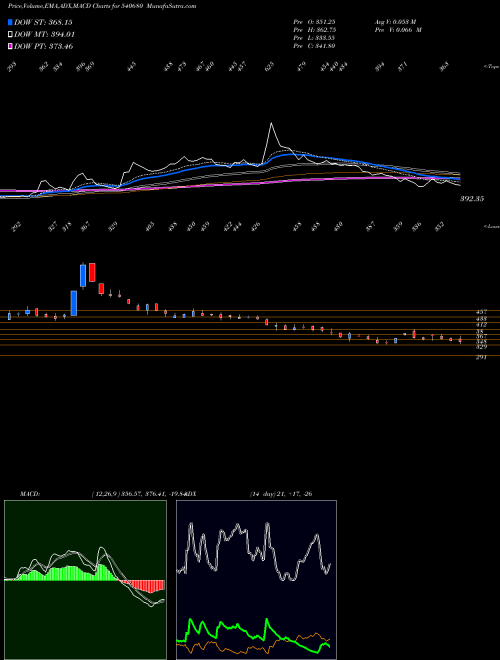500x660 pixels.
Task: Click the MACD panel heading
Action: tap(30, 494)
